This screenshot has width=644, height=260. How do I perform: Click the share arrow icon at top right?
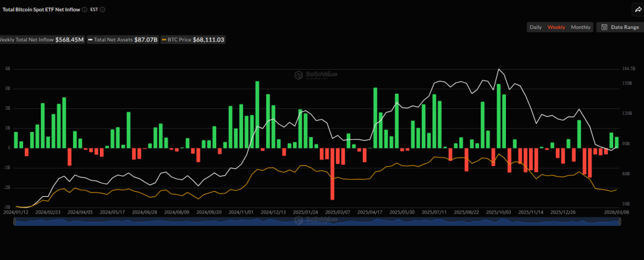click(637, 10)
